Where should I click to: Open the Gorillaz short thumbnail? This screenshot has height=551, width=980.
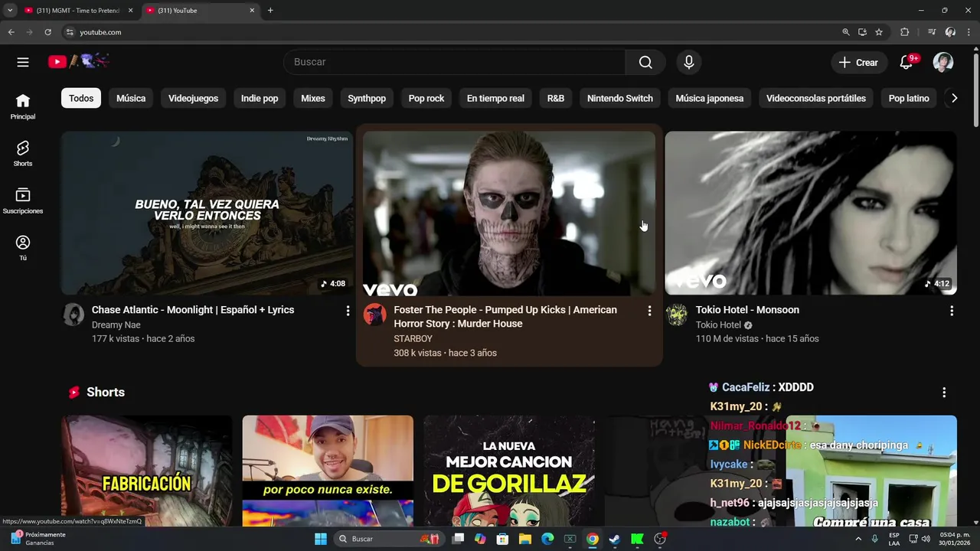coord(509,471)
